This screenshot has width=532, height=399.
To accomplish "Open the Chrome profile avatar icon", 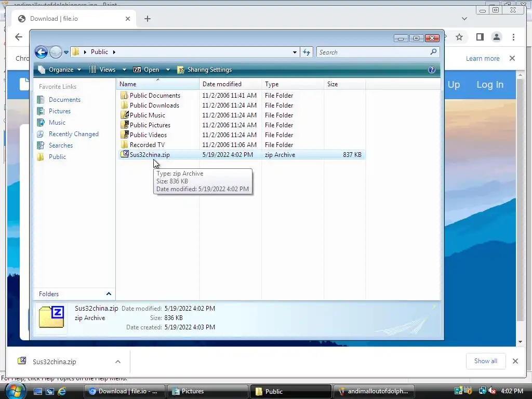I will tap(496, 37).
